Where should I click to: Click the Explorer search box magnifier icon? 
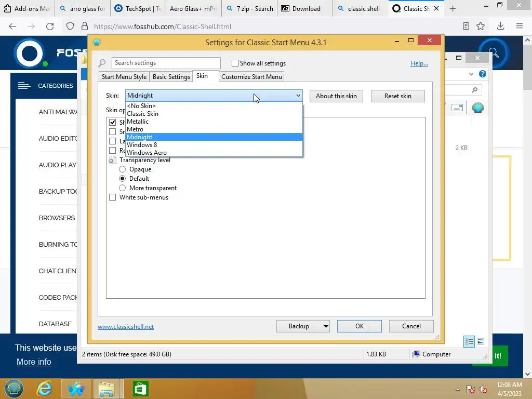click(x=475, y=90)
